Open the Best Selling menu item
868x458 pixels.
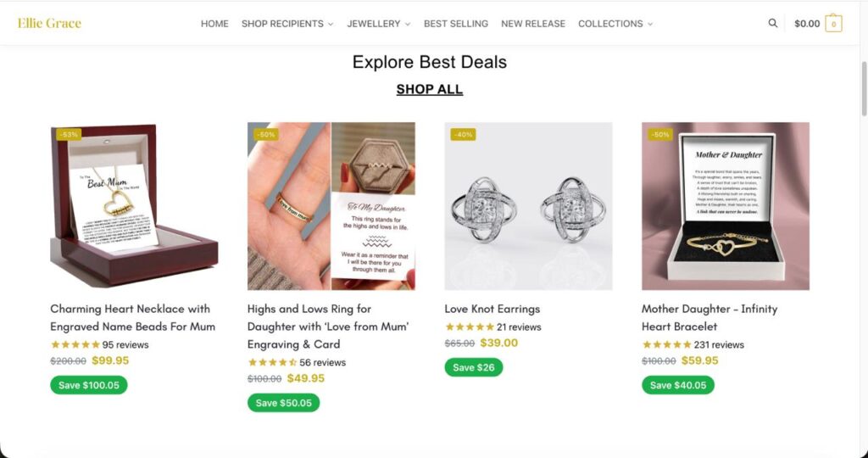pyautogui.click(x=456, y=24)
